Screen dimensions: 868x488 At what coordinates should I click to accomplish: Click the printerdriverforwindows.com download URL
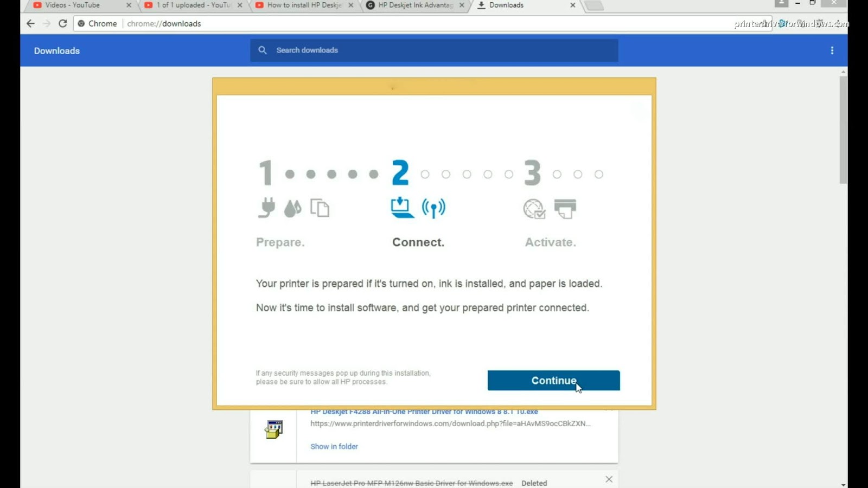(x=450, y=423)
